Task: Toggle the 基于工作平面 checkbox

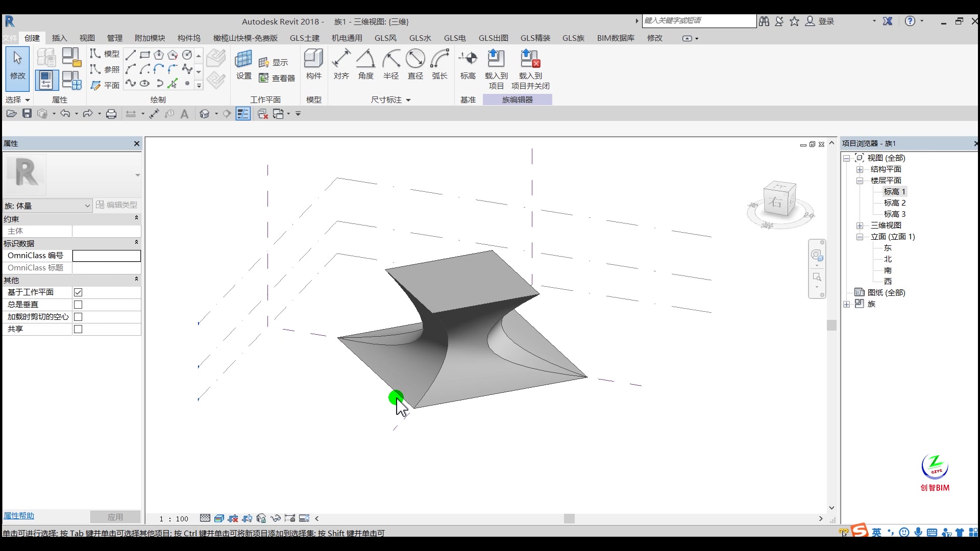Action: click(78, 292)
